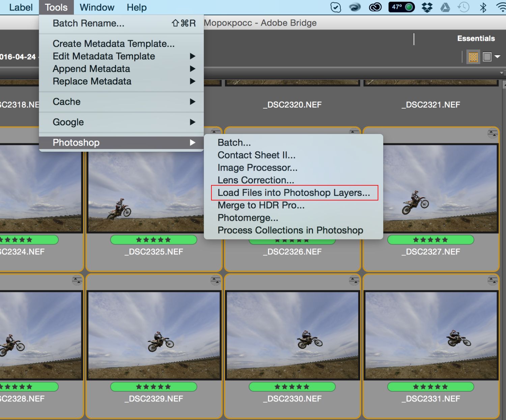The image size is (506, 420).
Task: Choose Batch Rename from the Tools menu
Action: [x=88, y=23]
